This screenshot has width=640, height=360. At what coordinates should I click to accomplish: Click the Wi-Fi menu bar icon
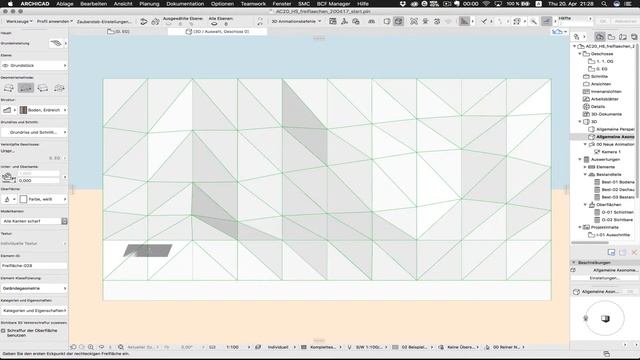point(486,4)
